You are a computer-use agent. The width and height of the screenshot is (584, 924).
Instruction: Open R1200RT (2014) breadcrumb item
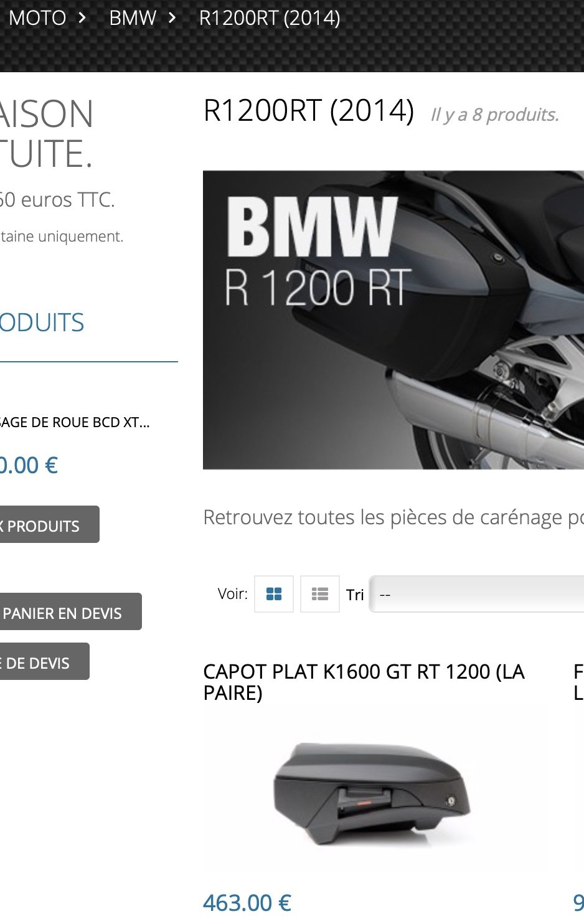[270, 18]
